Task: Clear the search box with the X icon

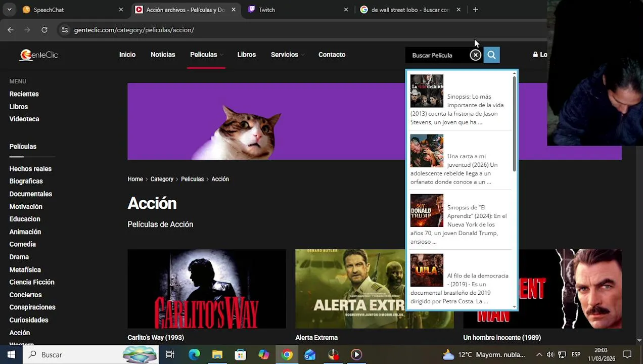Action: coord(475,55)
